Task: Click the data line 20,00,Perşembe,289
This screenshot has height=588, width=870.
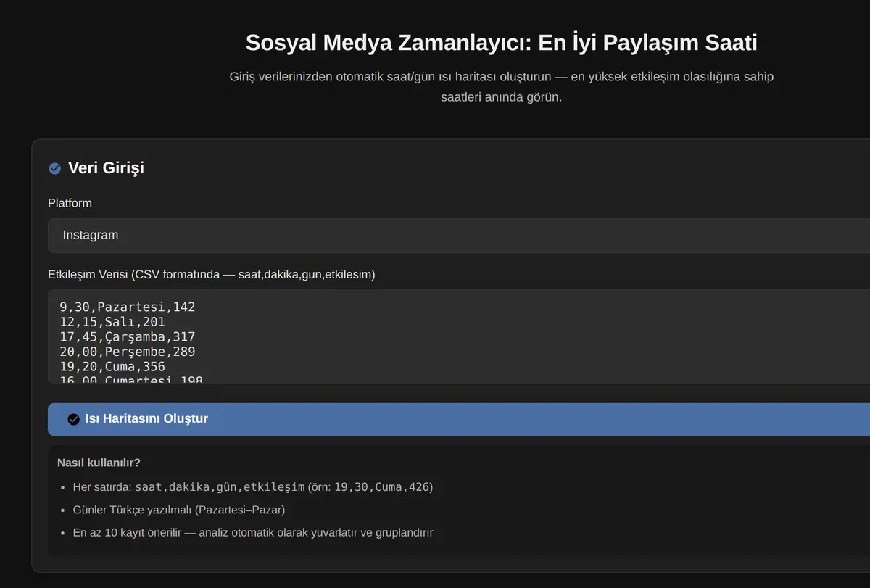Action: [x=128, y=352]
